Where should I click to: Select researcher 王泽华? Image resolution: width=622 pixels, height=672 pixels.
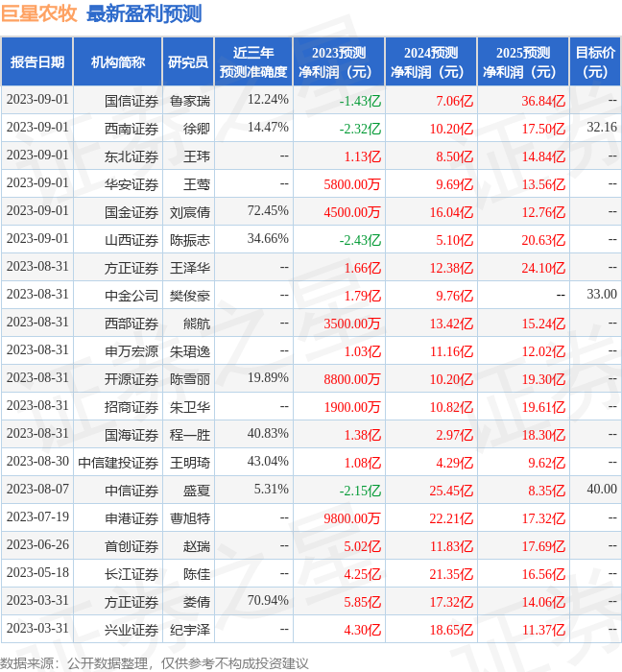pos(190,268)
